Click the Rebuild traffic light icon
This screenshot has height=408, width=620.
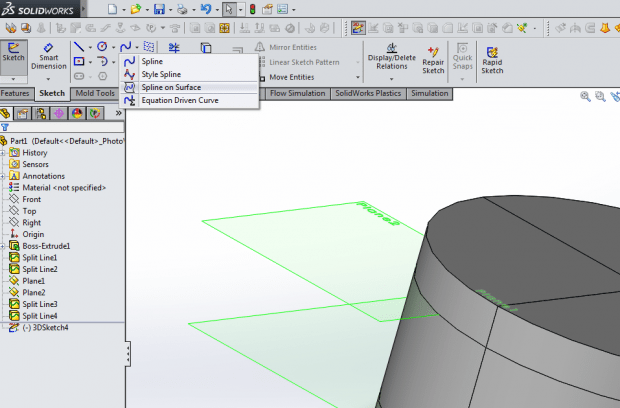[252, 9]
